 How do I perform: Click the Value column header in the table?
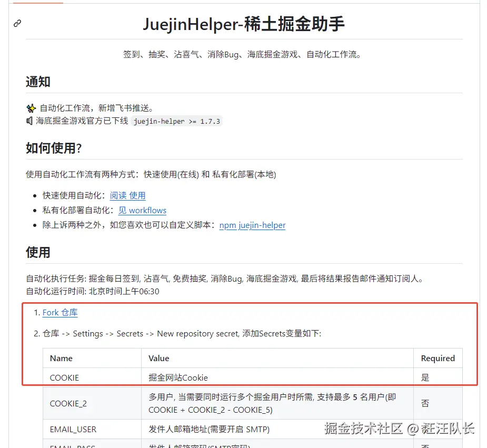pos(159,358)
